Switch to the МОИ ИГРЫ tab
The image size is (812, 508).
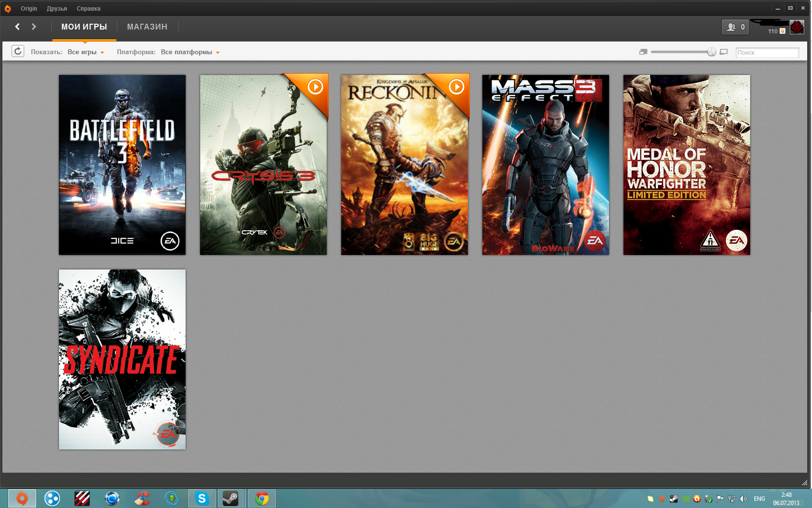coord(84,27)
